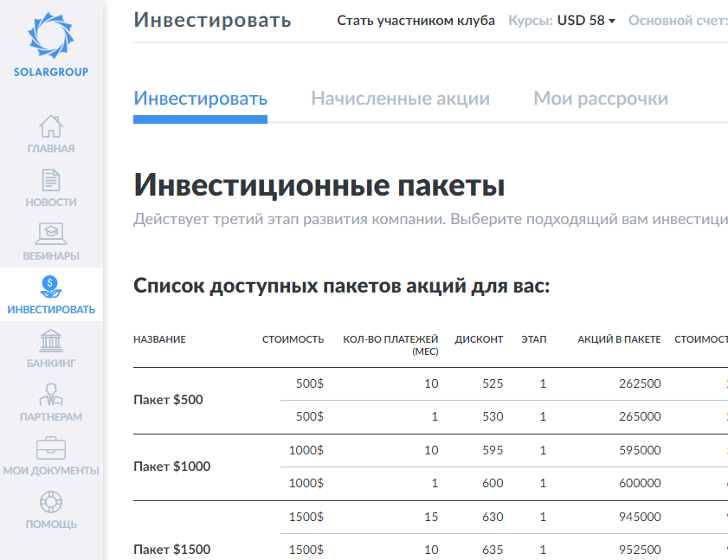Open the Партнерам partner icon
The height and width of the screenshot is (560, 728).
51,395
